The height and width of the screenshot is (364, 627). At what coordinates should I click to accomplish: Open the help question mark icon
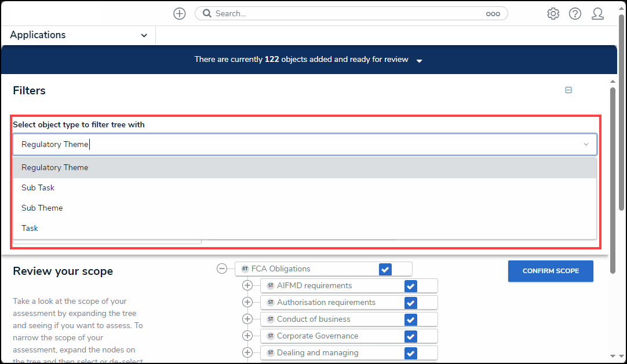(x=575, y=13)
